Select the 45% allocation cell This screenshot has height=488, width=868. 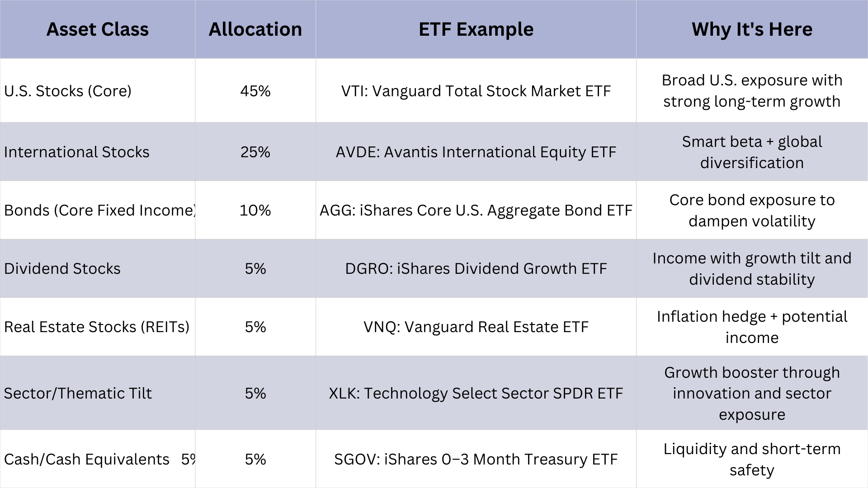pos(255,91)
